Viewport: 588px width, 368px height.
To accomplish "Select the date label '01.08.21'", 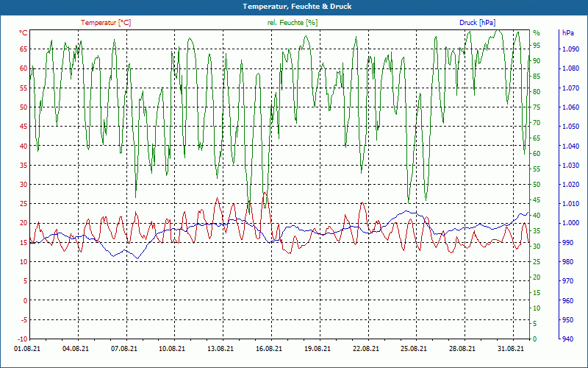I will pyautogui.click(x=27, y=348).
